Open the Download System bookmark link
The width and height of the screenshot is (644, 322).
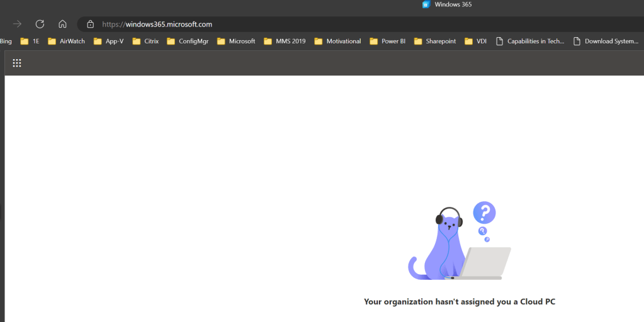tap(605, 42)
